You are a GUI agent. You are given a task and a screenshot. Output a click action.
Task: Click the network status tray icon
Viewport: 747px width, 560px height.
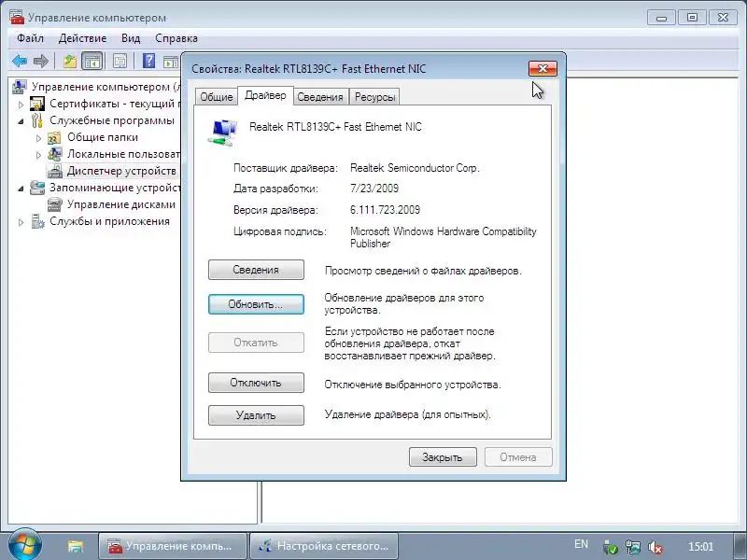pyautogui.click(x=633, y=547)
